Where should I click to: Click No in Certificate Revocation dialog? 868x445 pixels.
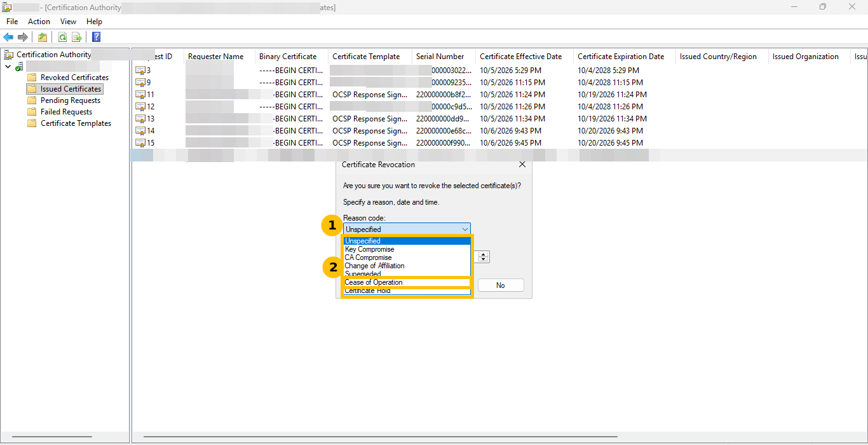pyautogui.click(x=501, y=285)
